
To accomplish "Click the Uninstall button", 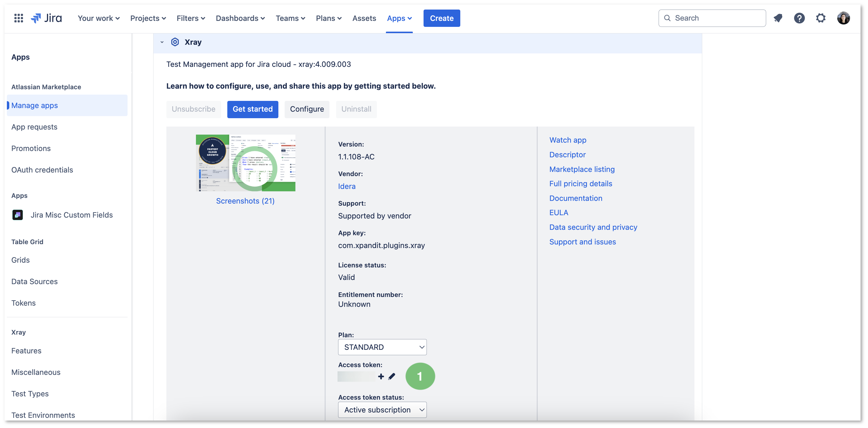I will pos(356,109).
